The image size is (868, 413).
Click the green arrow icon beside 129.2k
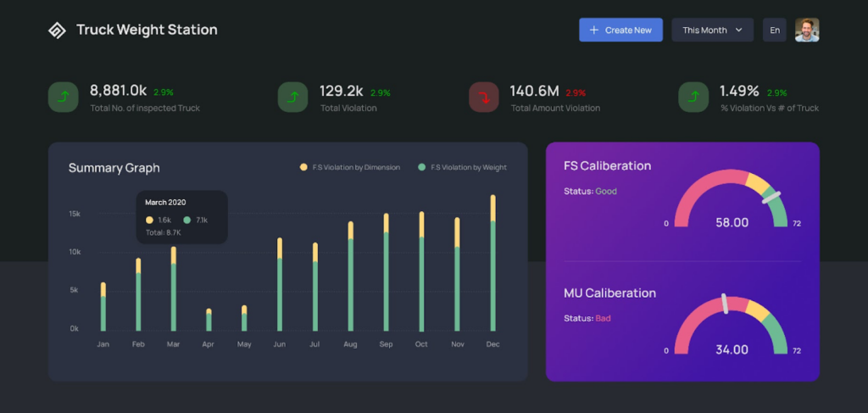click(x=292, y=97)
